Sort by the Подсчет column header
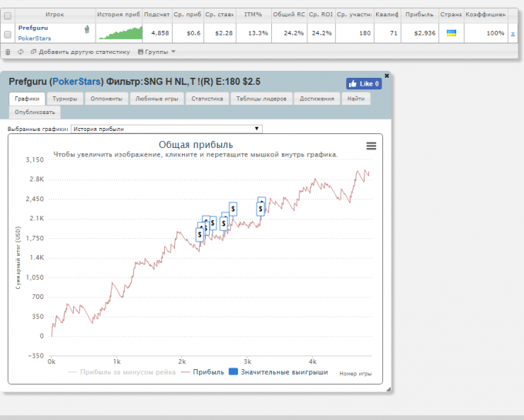524x420 pixels. coord(156,15)
